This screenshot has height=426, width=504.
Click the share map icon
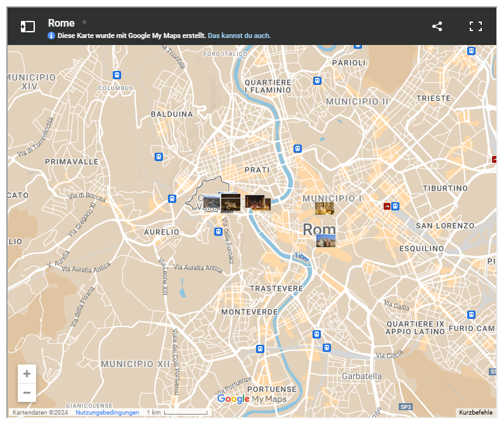click(x=437, y=26)
